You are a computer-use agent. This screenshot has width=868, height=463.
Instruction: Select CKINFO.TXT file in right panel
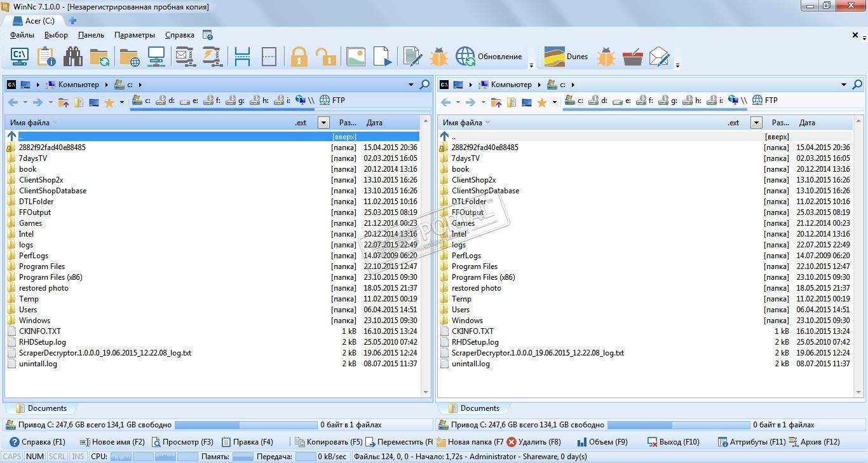click(x=473, y=331)
